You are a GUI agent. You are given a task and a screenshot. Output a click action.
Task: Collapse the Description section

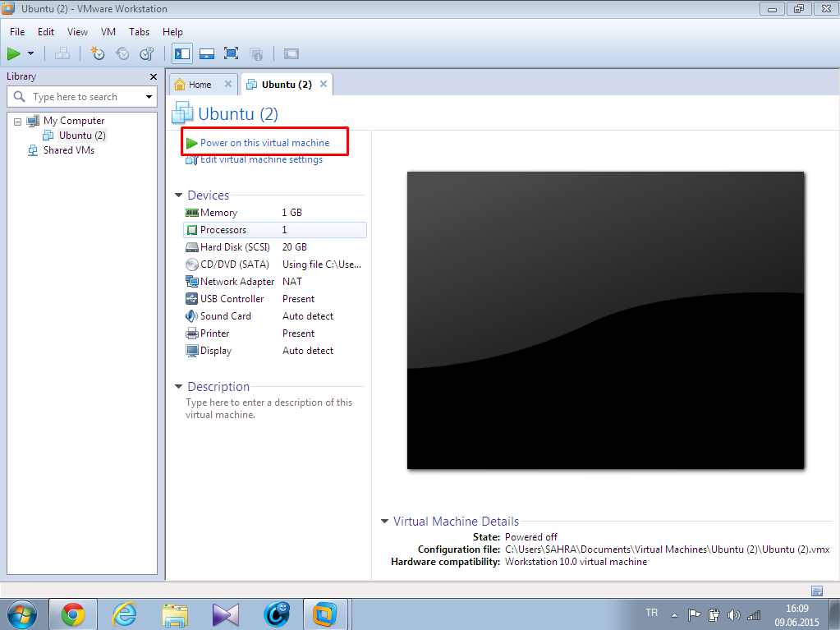(x=178, y=387)
